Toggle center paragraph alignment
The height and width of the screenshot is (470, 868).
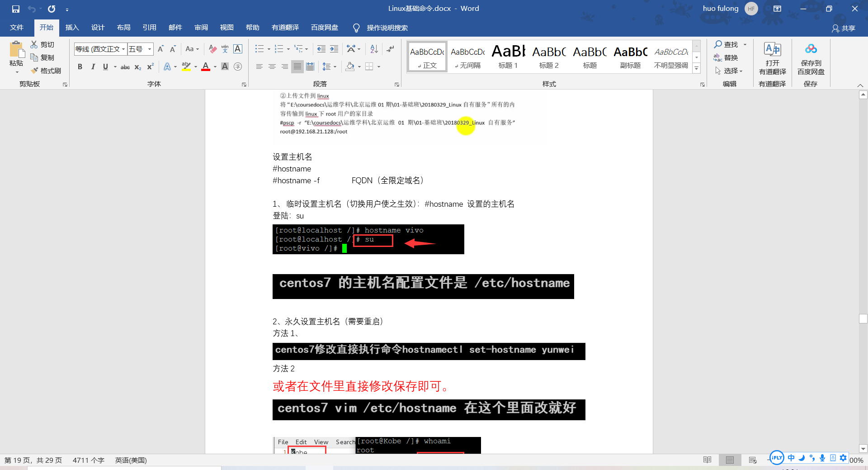coord(272,66)
